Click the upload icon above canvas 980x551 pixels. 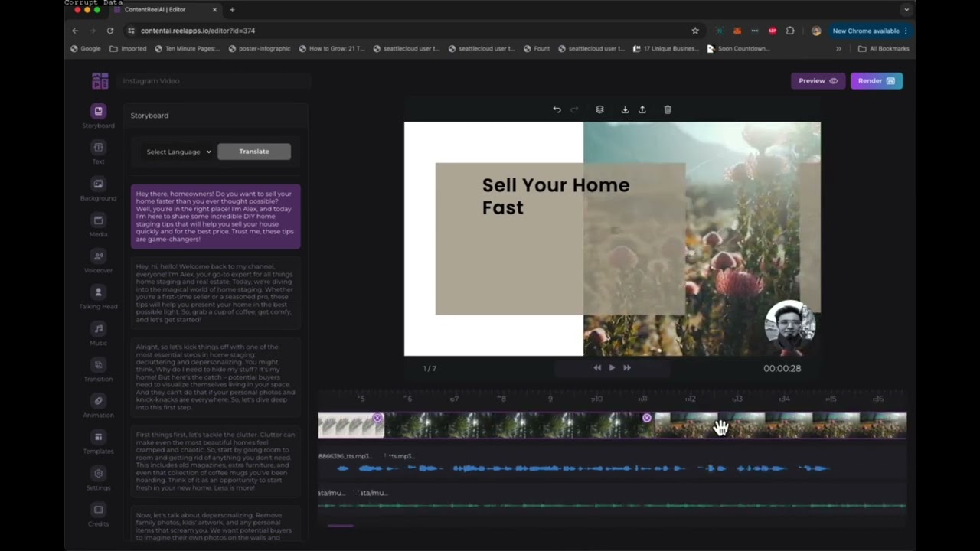tap(642, 109)
